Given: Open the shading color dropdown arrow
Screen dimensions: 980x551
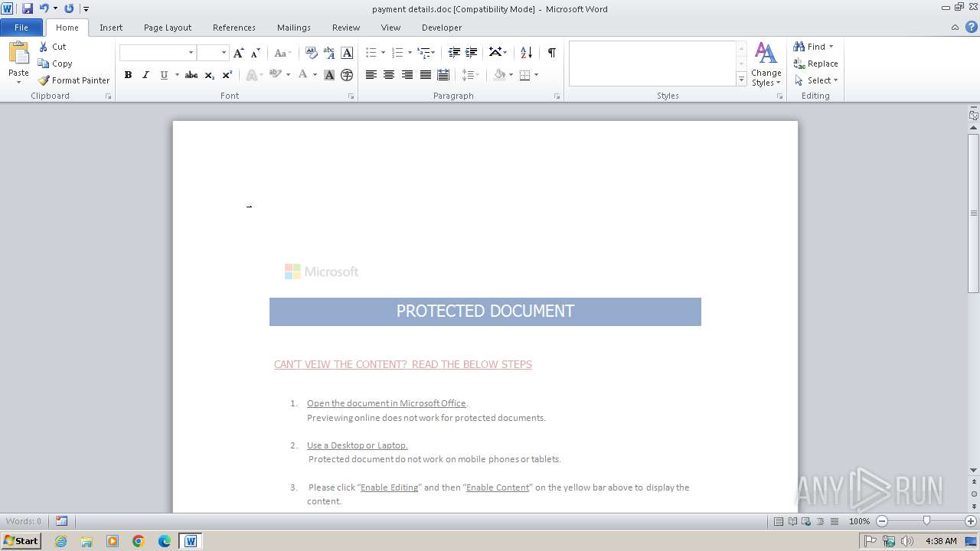Looking at the screenshot, I should tap(511, 75).
